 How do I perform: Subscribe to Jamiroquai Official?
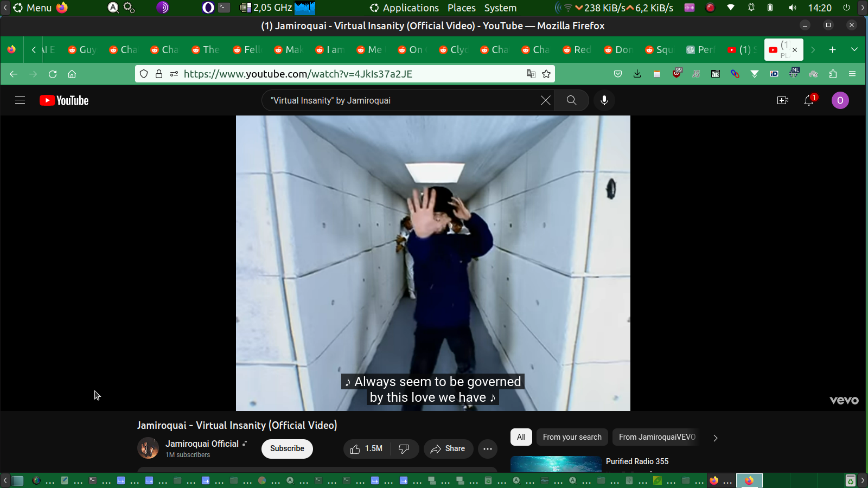[287, 448]
